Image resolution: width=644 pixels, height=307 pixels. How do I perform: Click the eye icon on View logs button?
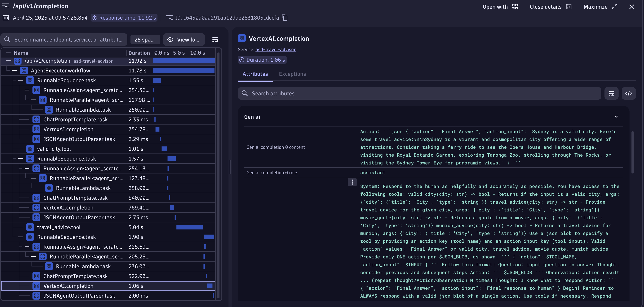[x=170, y=40]
